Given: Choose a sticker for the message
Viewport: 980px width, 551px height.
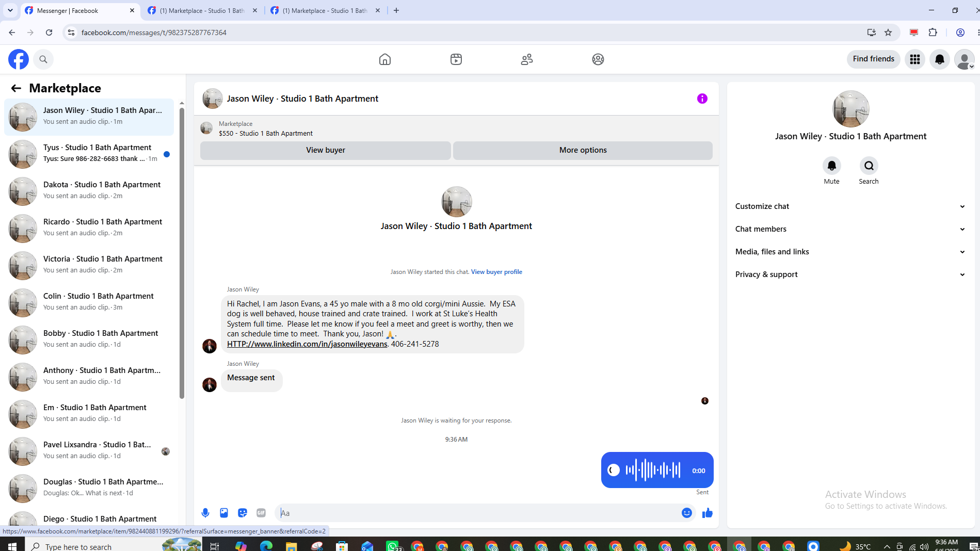Looking at the screenshot, I should [243, 513].
